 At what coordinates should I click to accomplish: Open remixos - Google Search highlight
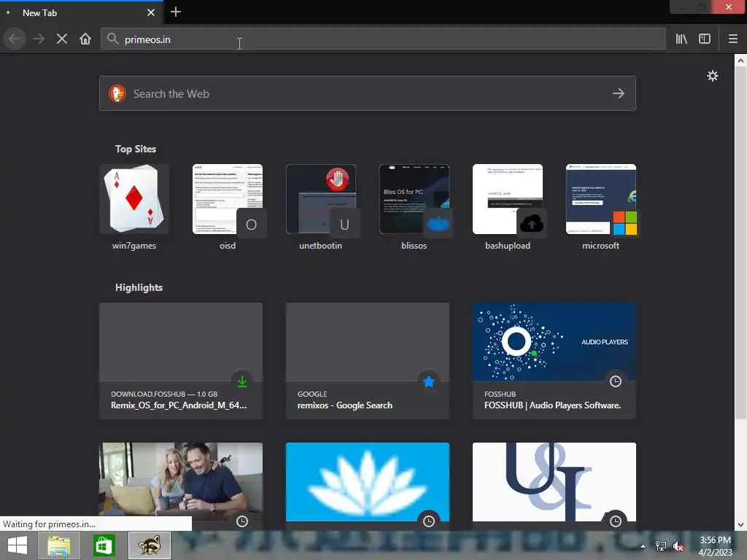368,361
